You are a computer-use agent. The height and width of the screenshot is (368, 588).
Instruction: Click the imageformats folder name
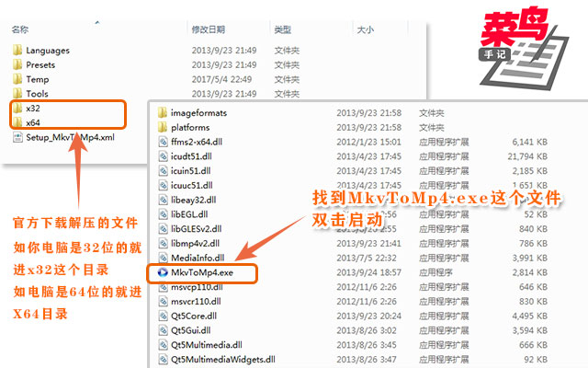198,113
